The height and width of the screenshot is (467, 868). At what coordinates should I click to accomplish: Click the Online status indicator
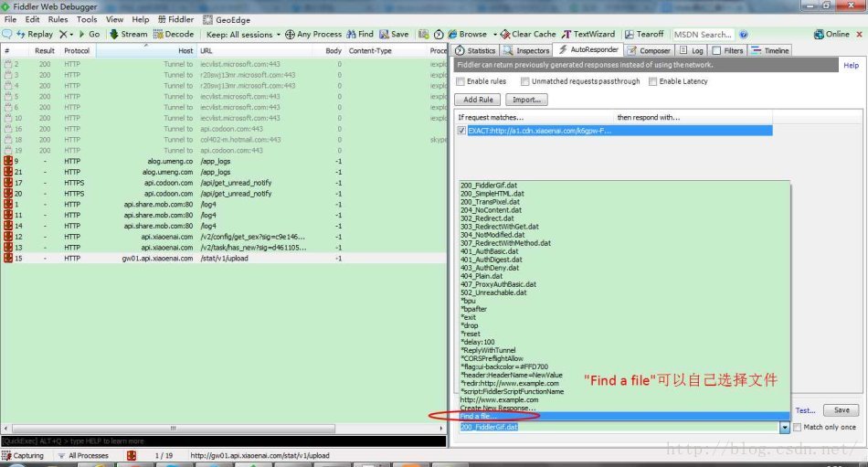pyautogui.click(x=831, y=34)
